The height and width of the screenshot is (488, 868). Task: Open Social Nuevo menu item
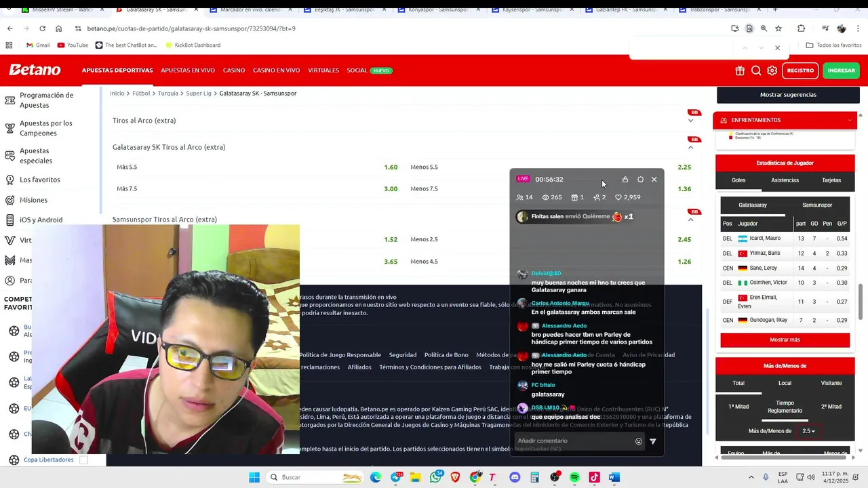[x=370, y=70]
